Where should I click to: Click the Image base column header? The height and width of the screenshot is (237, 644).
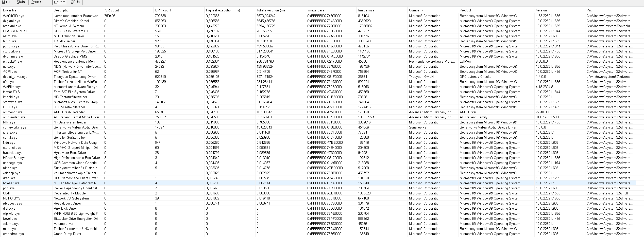[x=331, y=10]
